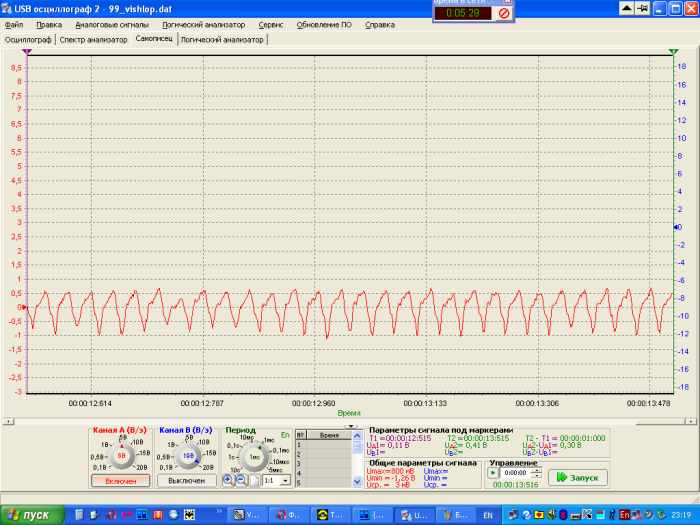Toggle channel B with the Выключен button
700x525 pixels.
[187, 481]
